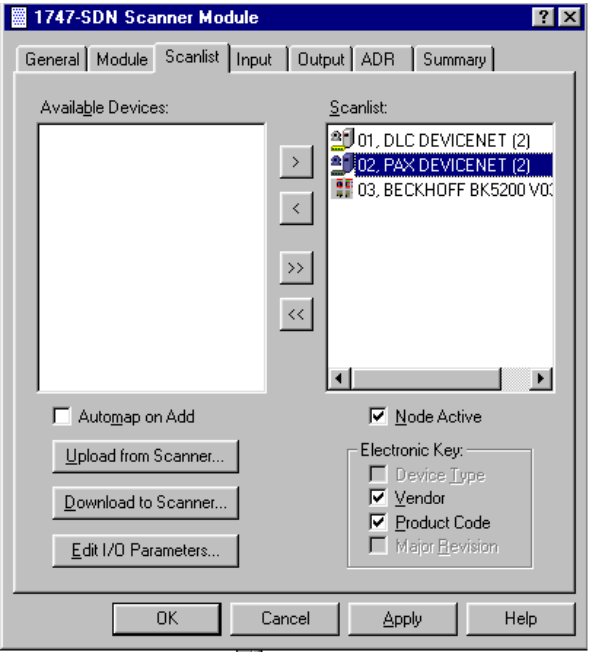Add all devices with the >> button
This screenshot has height=652, width=589.
(x=296, y=268)
